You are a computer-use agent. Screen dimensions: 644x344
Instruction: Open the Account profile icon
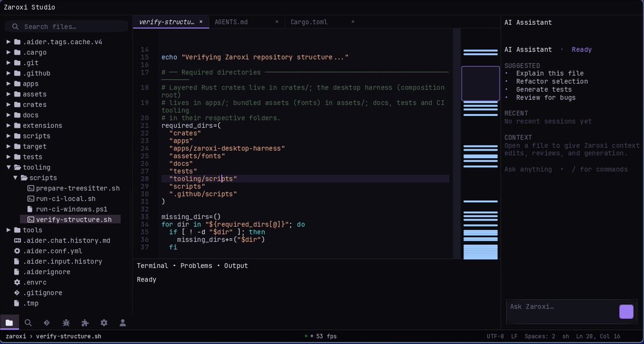123,323
